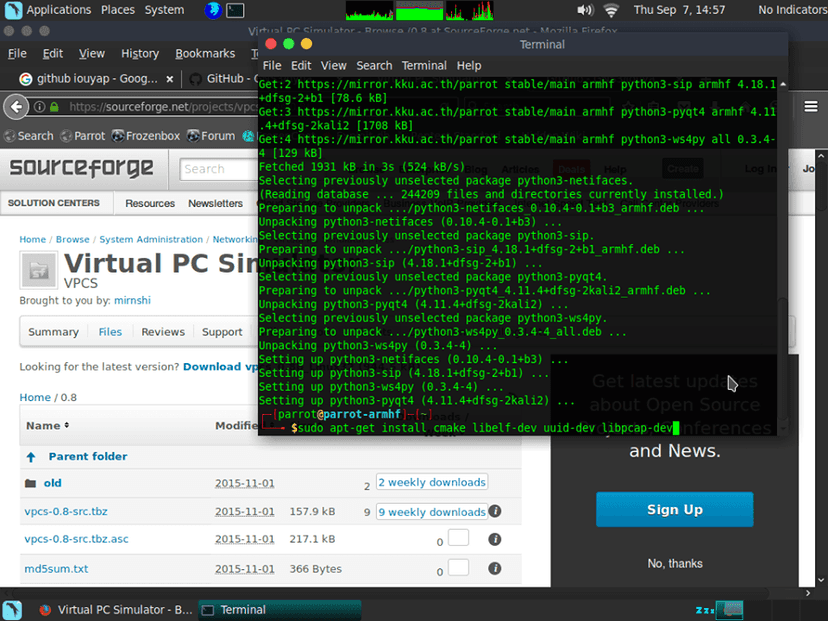Click Firefox back arrow button
Viewport: 828px width, 621px height.
click(x=16, y=107)
